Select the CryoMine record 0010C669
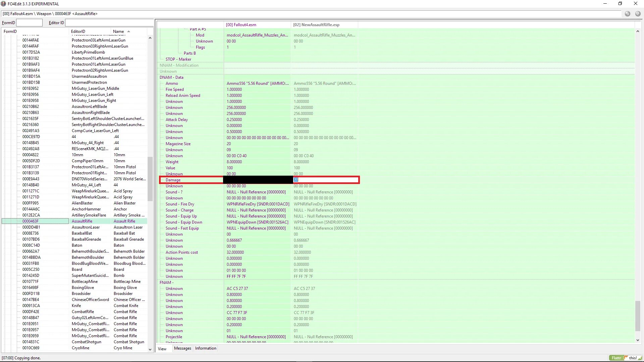The image size is (644, 362). tap(74, 348)
